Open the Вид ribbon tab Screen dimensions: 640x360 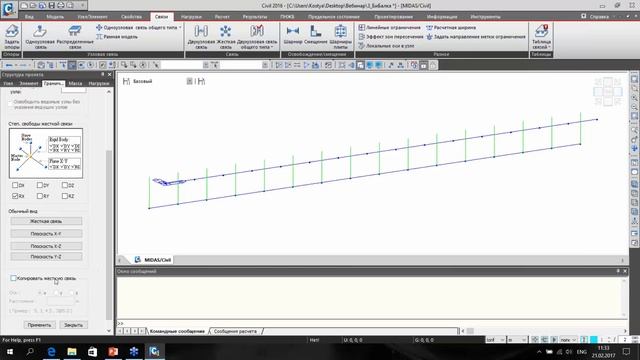[x=29, y=17]
